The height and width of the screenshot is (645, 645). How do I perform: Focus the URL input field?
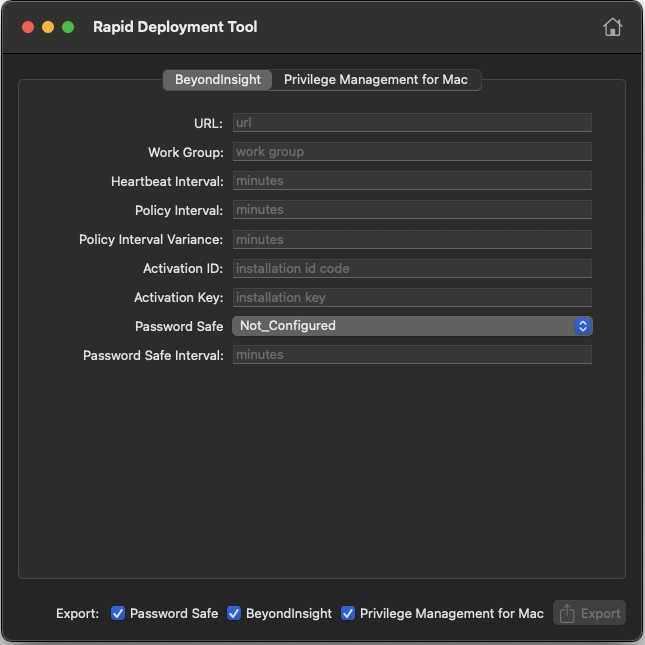coord(412,123)
